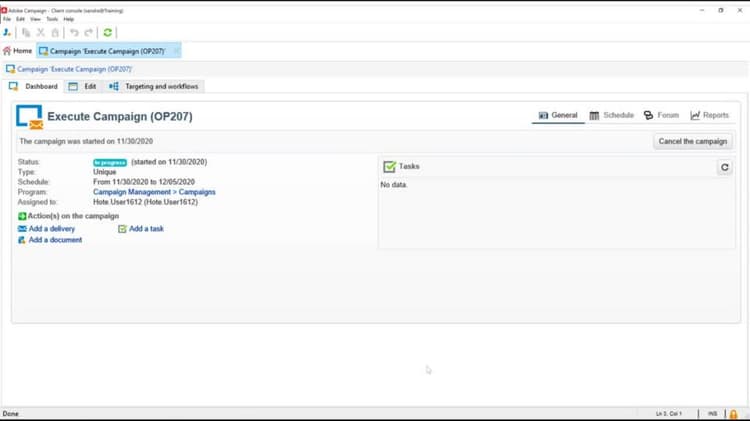Click the breadcrumb Campaign 'Execute Campaign (OP207)' link
This screenshot has width=750, height=421.
[75, 69]
